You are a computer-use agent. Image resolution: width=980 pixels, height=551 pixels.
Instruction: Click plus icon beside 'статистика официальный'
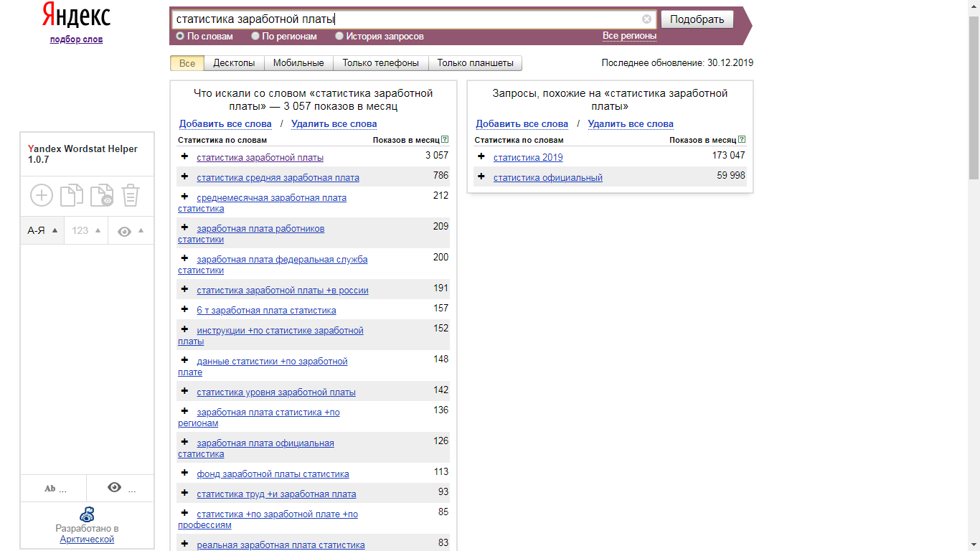(481, 176)
